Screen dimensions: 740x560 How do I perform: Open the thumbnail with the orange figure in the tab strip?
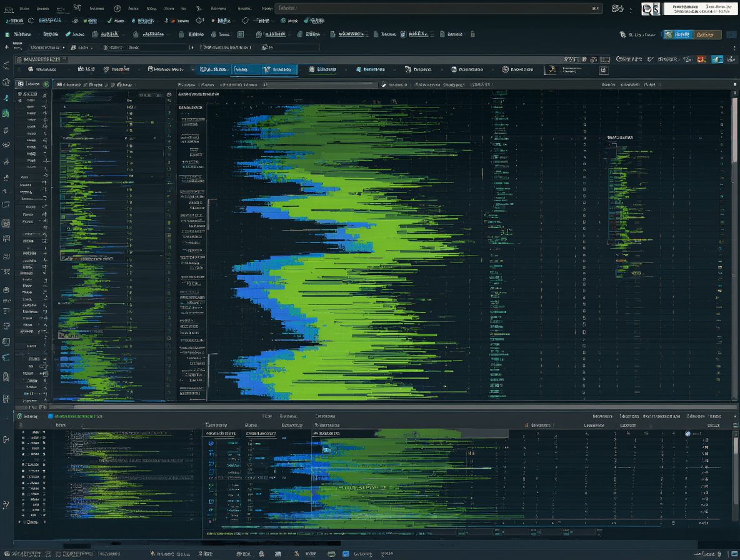coord(551,70)
